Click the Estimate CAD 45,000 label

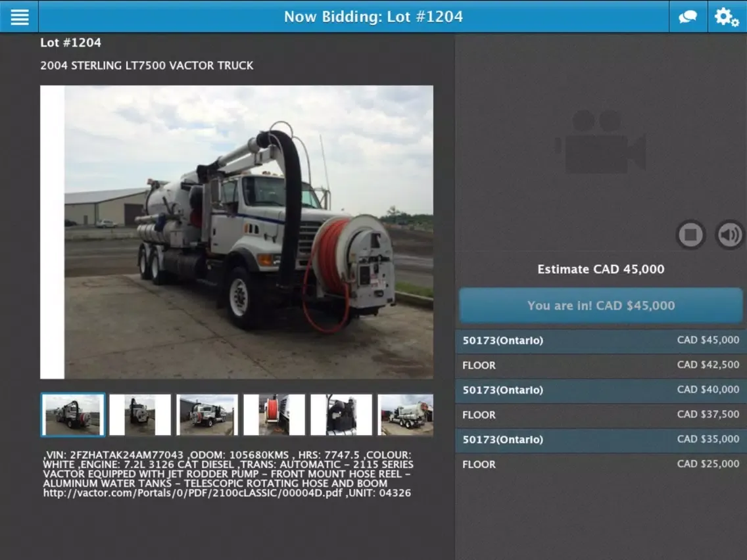click(x=601, y=269)
